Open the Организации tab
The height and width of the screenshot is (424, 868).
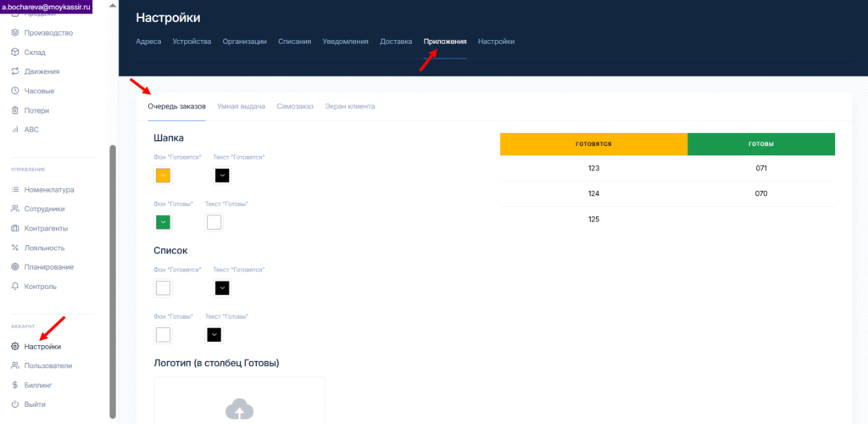coord(245,42)
